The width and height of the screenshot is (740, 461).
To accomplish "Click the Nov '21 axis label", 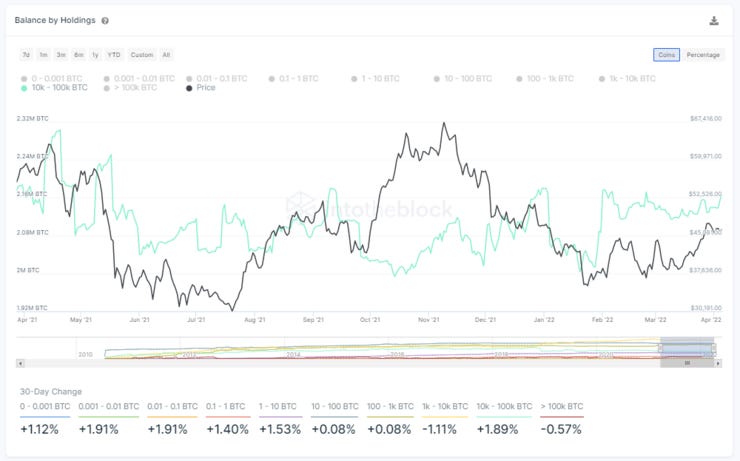I will (x=429, y=320).
